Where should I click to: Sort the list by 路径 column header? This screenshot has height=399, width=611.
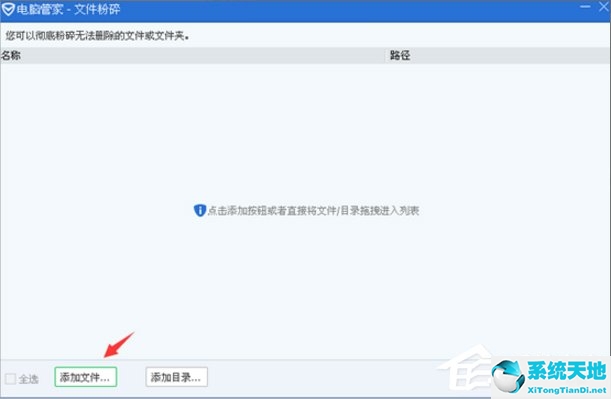[498, 56]
